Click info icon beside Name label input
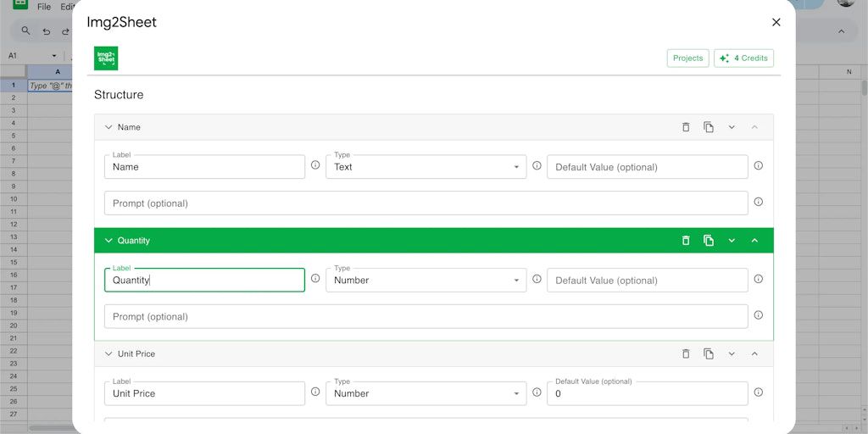 315,166
